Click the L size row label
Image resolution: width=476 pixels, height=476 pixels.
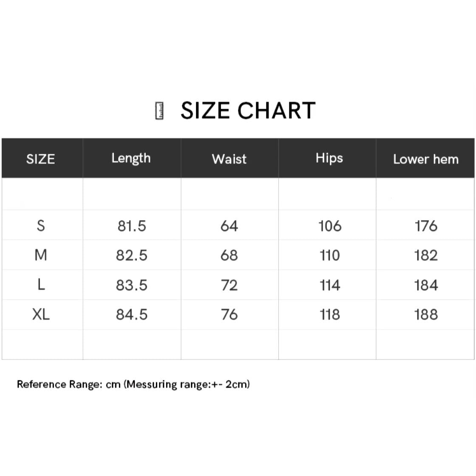41,285
